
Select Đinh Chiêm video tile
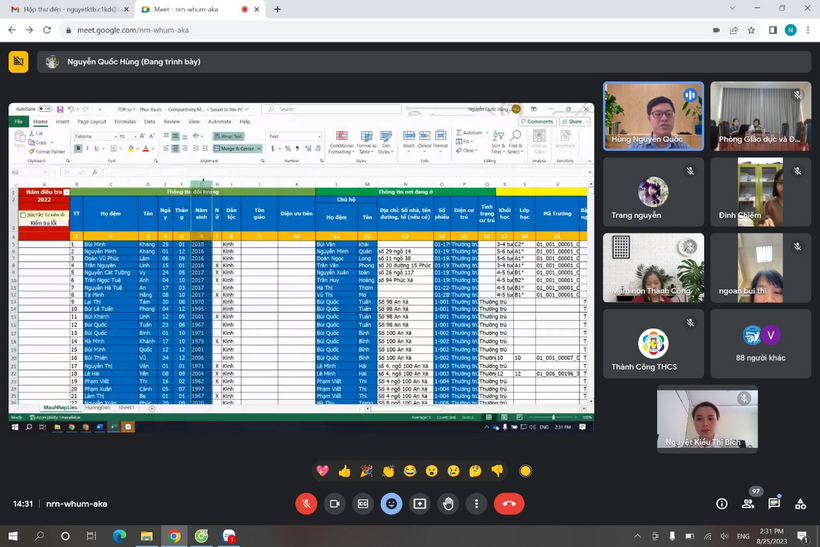click(x=760, y=192)
